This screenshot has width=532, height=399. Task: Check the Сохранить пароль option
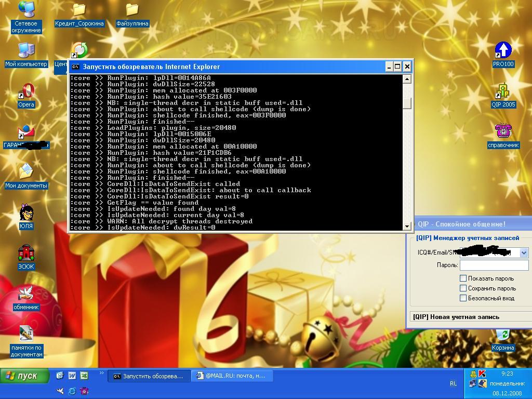(463, 288)
